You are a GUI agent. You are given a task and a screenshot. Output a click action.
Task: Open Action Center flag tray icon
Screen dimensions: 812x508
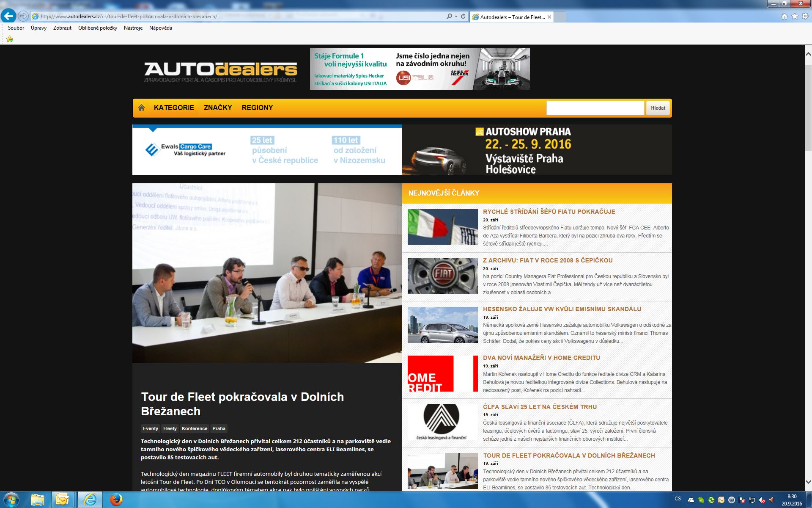tap(742, 500)
